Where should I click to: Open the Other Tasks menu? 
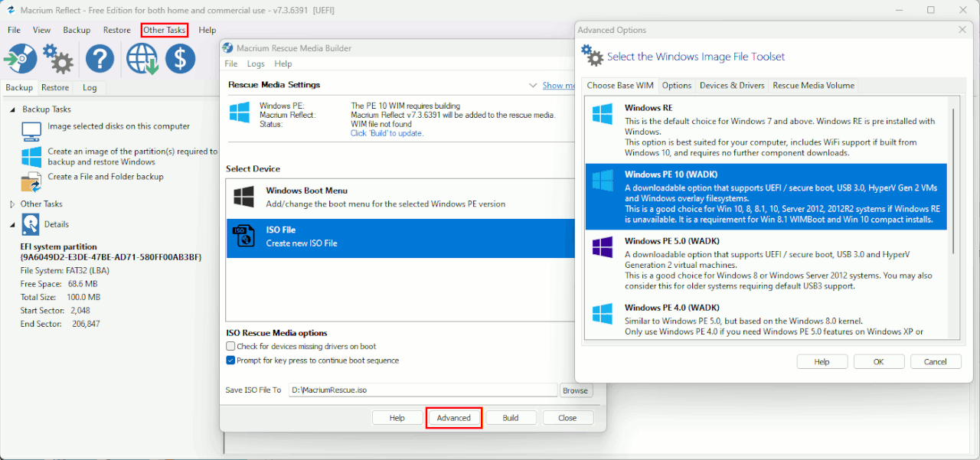point(165,30)
